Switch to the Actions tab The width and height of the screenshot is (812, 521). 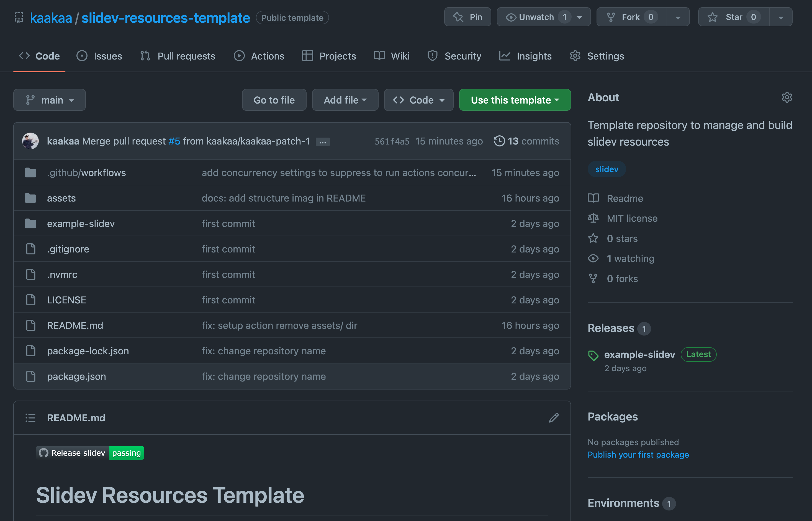pos(259,56)
